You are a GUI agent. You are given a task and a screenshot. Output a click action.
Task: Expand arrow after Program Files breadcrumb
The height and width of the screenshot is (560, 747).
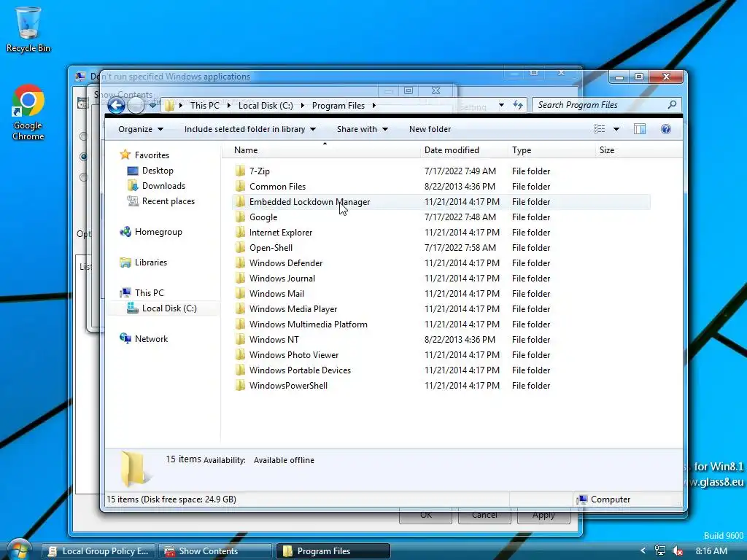374,106
